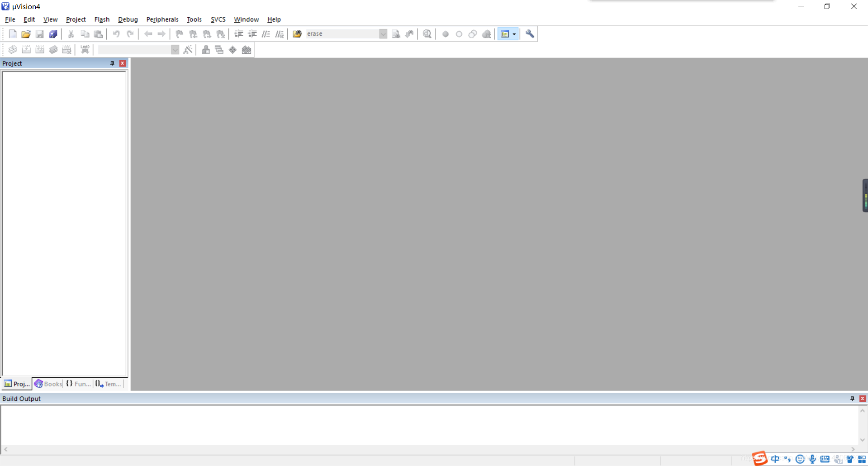
Task: Open Target Options wand icon
Action: click(188, 50)
